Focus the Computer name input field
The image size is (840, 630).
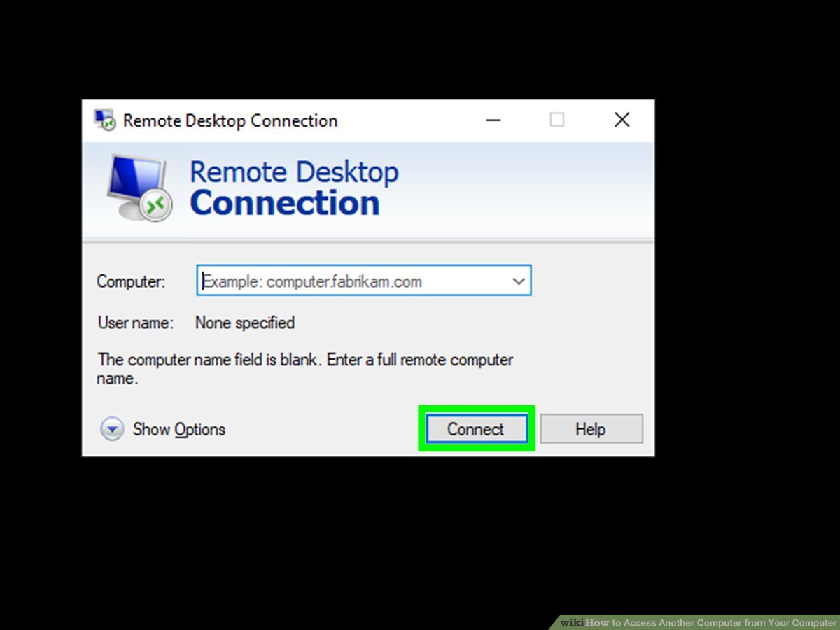click(364, 281)
